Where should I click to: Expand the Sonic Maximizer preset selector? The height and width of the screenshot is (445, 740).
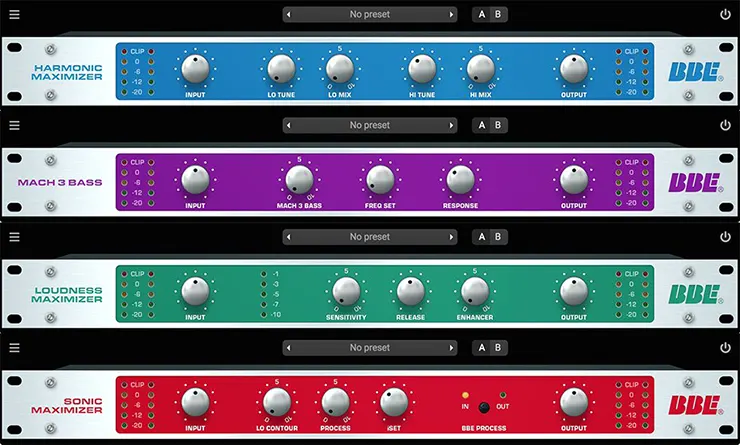pyautogui.click(x=369, y=348)
